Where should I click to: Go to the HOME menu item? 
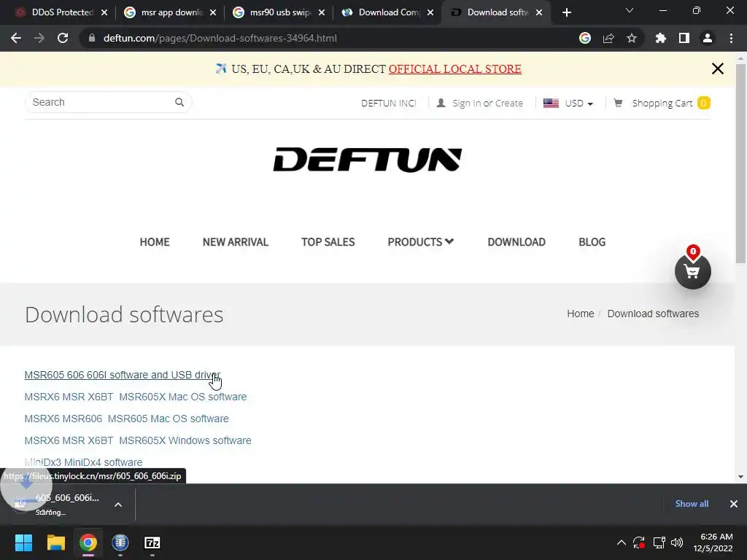155,242
